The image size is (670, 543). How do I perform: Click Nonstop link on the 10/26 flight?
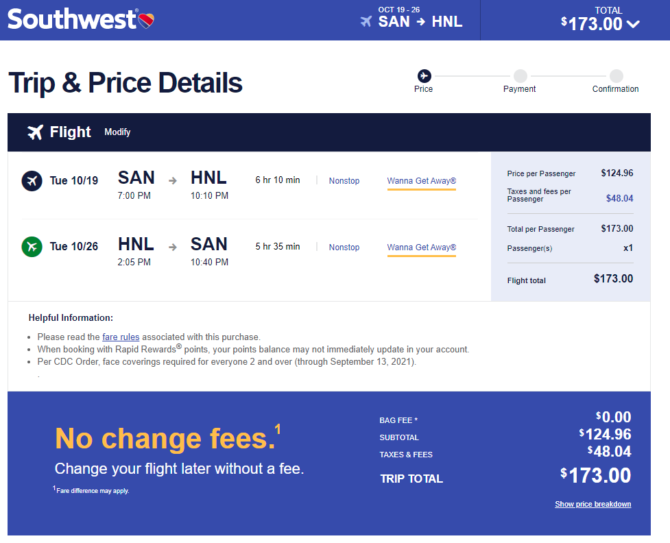tap(344, 247)
